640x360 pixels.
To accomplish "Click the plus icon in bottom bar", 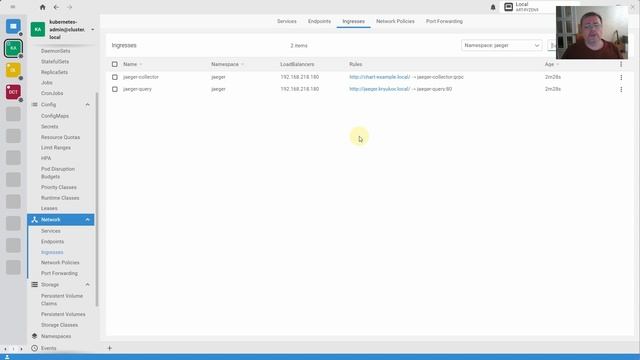I will click(x=109, y=348).
